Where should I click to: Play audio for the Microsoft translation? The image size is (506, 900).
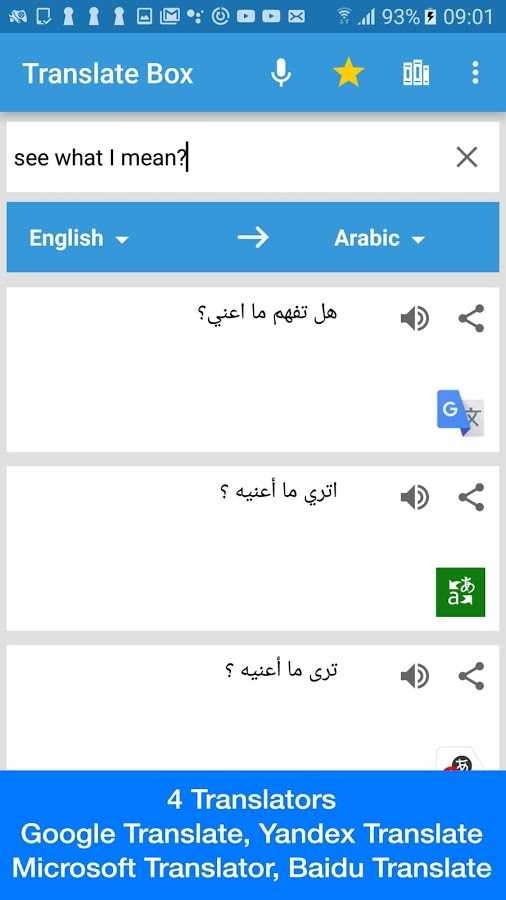tap(414, 497)
